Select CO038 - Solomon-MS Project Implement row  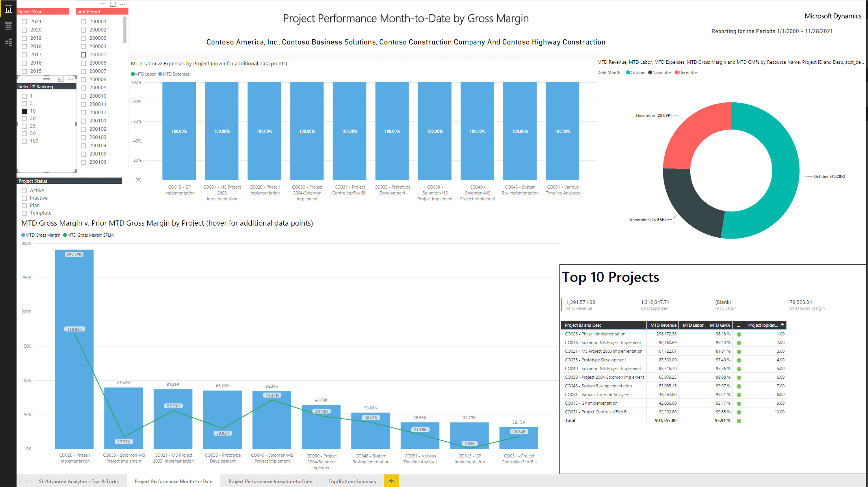pyautogui.click(x=674, y=343)
